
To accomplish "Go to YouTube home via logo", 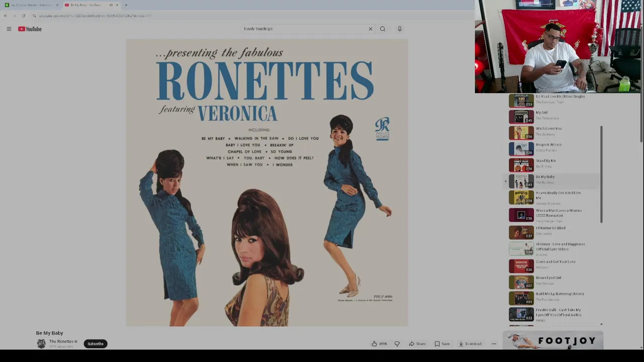I will [x=30, y=29].
